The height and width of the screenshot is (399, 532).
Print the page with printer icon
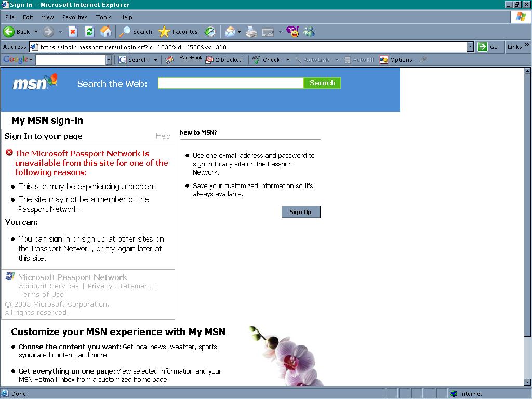[x=251, y=32]
